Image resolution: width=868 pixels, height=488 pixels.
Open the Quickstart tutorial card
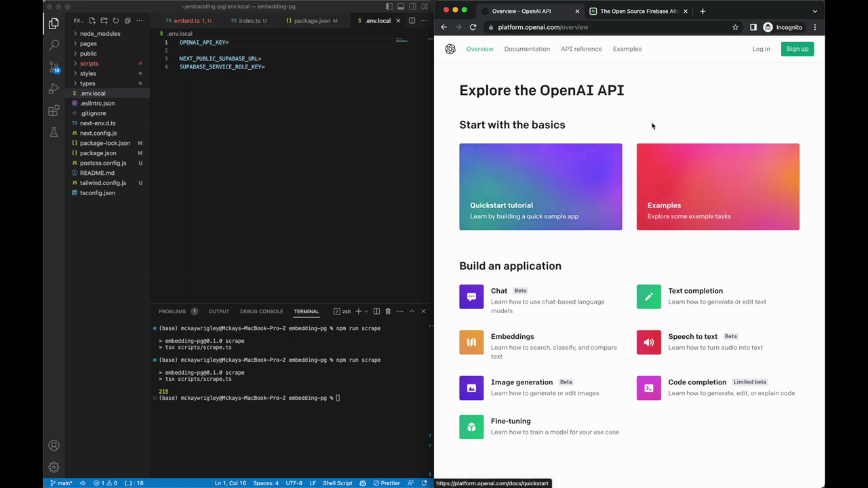point(540,186)
